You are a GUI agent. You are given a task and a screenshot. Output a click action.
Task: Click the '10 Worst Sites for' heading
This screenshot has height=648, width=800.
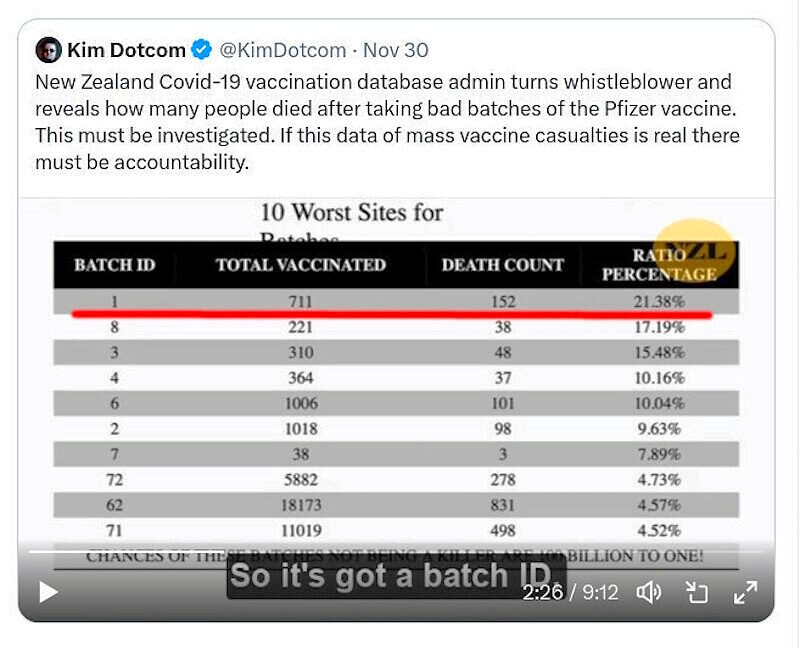click(x=352, y=213)
